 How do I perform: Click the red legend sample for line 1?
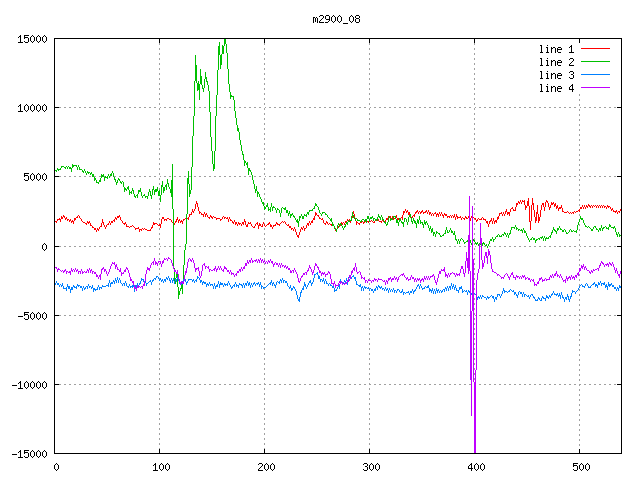pos(596,49)
